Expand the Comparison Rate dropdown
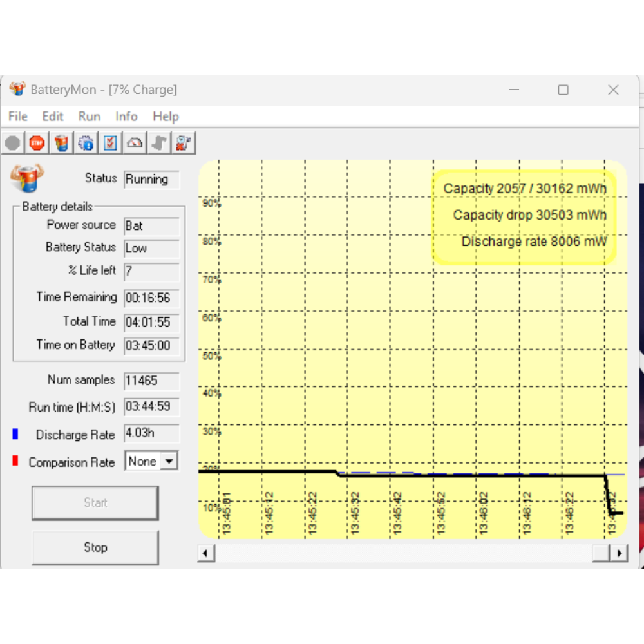This screenshot has width=644, height=644. click(x=169, y=461)
